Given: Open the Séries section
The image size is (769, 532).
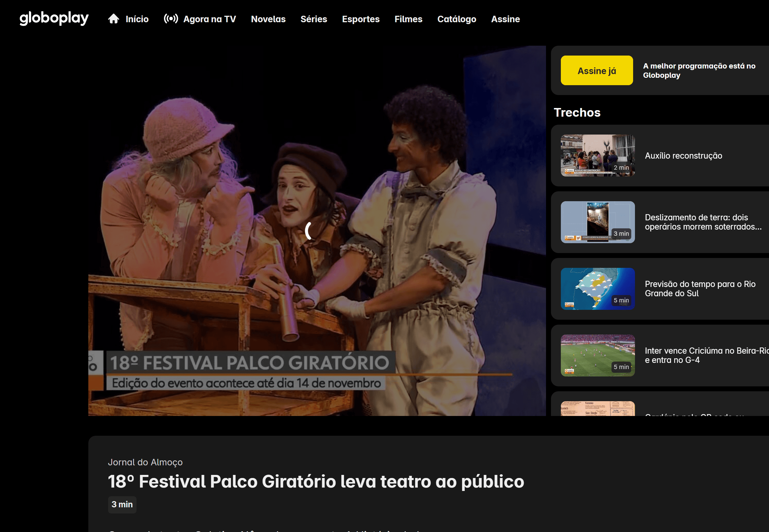Looking at the screenshot, I should tap(313, 19).
